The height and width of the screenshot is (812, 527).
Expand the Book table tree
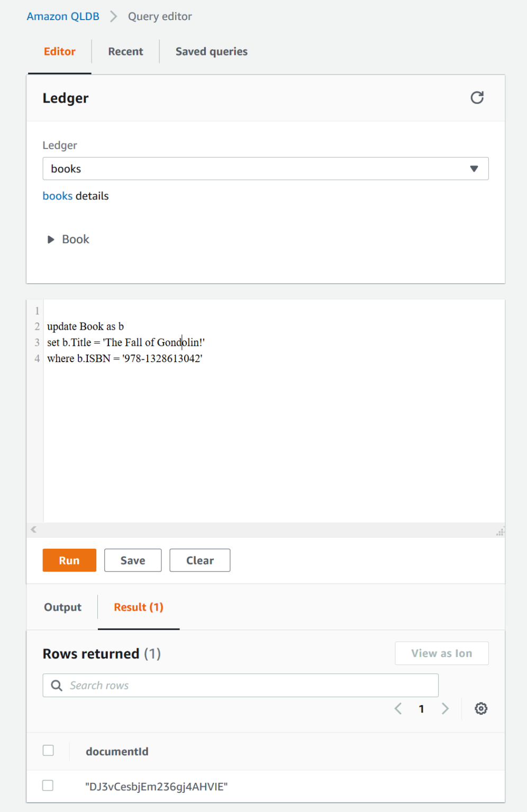[51, 239]
